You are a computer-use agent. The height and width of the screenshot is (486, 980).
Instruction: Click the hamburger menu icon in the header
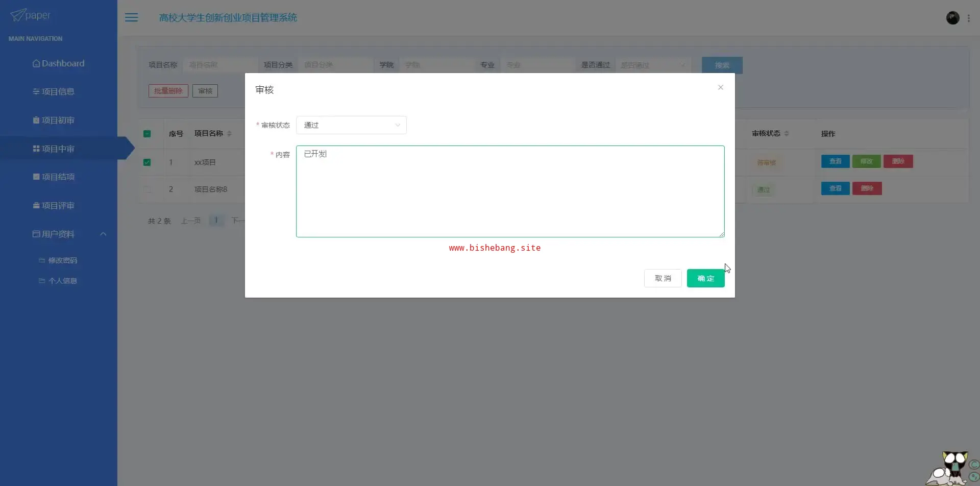(x=132, y=17)
